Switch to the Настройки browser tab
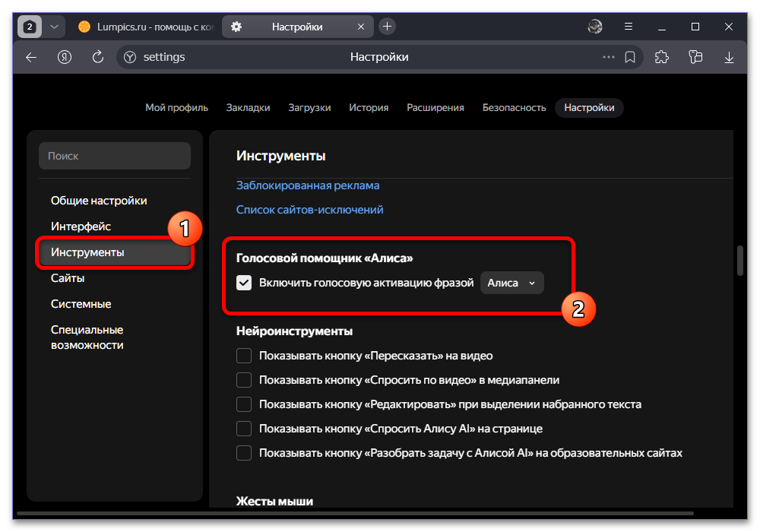Viewport: 760px width, 532px height. [296, 27]
